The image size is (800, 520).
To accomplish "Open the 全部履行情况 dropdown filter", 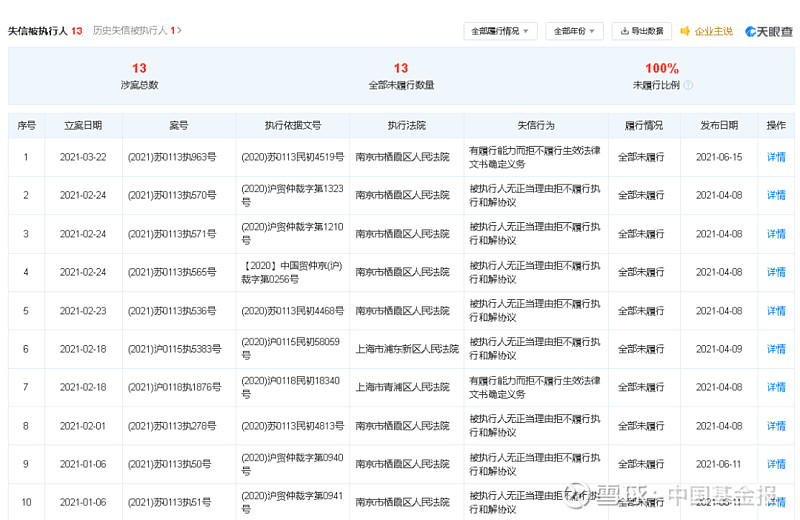I will [500, 31].
